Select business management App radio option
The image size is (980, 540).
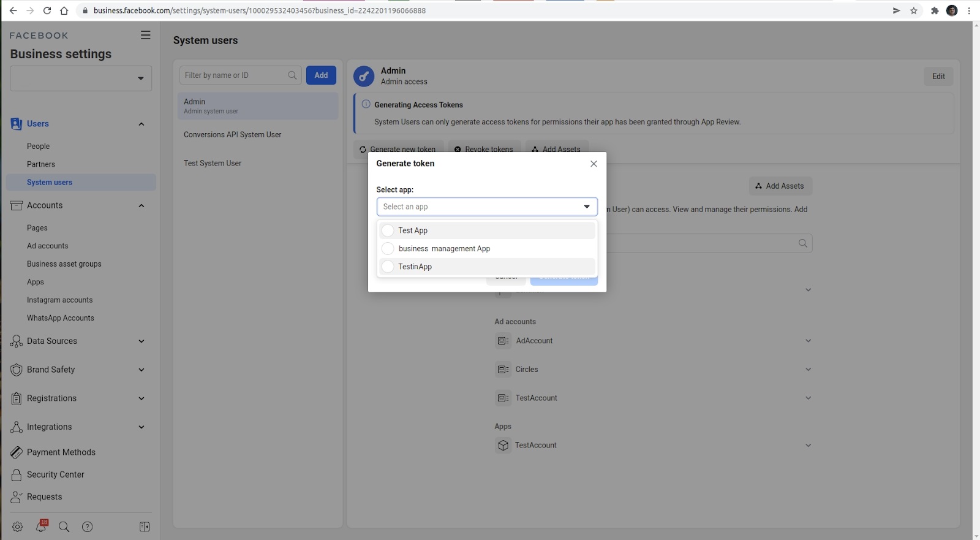tap(388, 249)
